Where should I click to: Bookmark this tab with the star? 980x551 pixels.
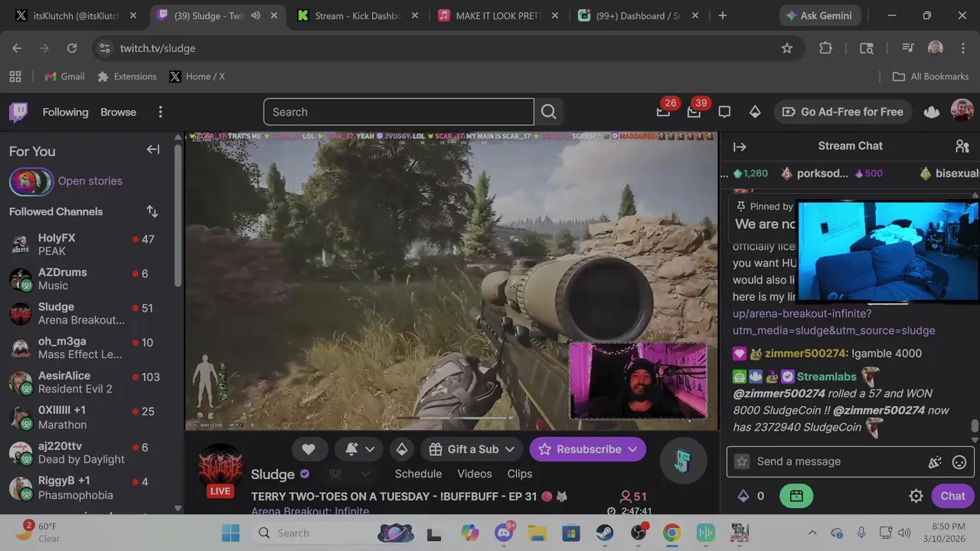787,48
